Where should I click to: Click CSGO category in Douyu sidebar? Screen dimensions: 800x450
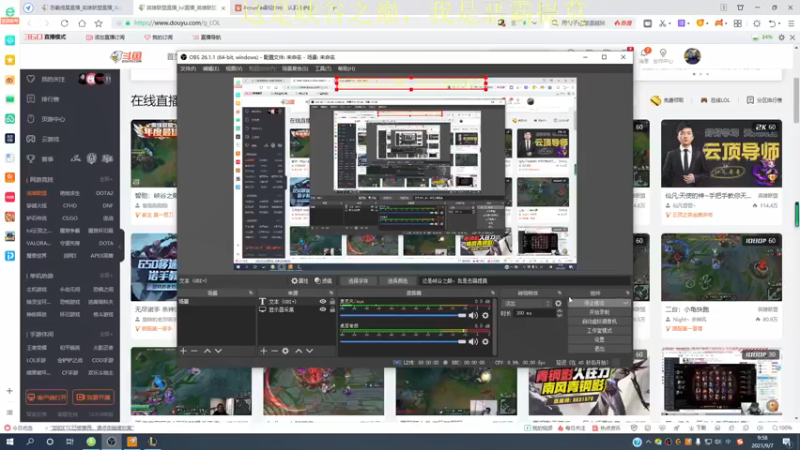[x=70, y=218]
